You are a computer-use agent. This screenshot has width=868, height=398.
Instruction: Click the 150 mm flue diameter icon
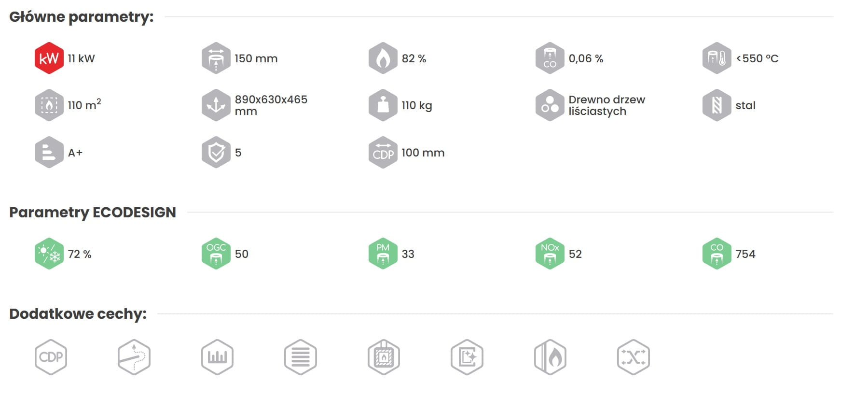tap(216, 58)
